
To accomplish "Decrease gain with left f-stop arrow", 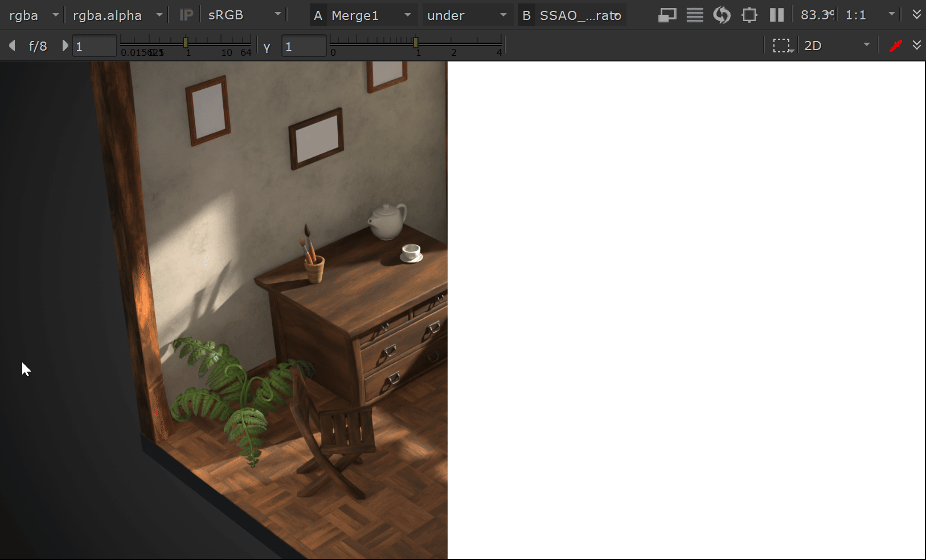I will 12,46.
